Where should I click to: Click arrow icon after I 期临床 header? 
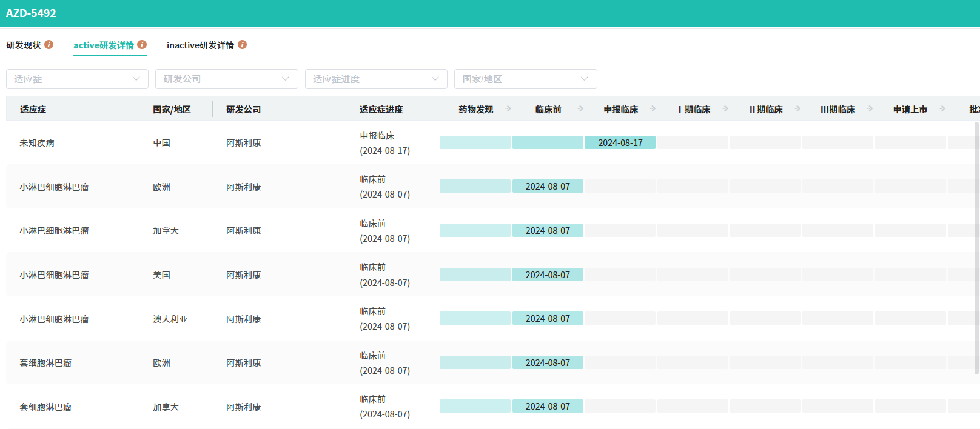coord(725,109)
